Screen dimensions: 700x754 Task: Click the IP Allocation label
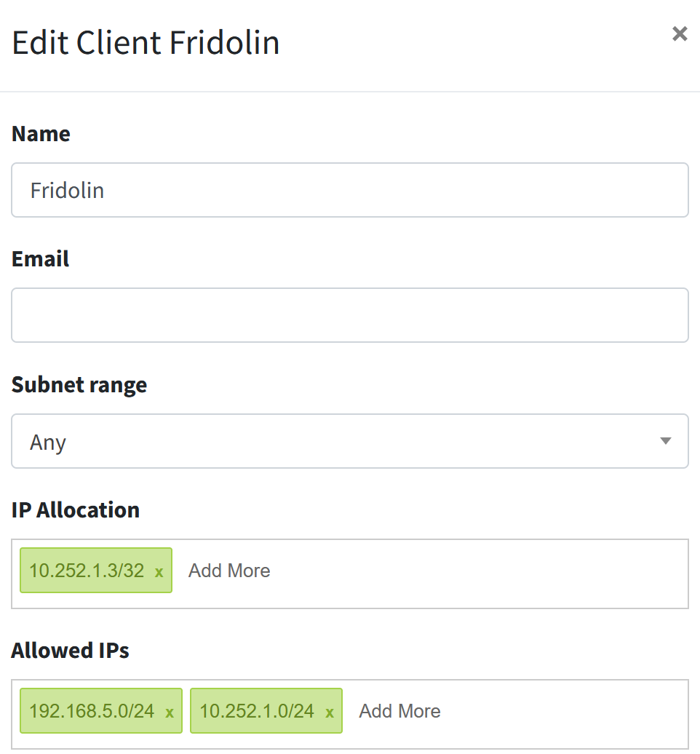coord(76,509)
